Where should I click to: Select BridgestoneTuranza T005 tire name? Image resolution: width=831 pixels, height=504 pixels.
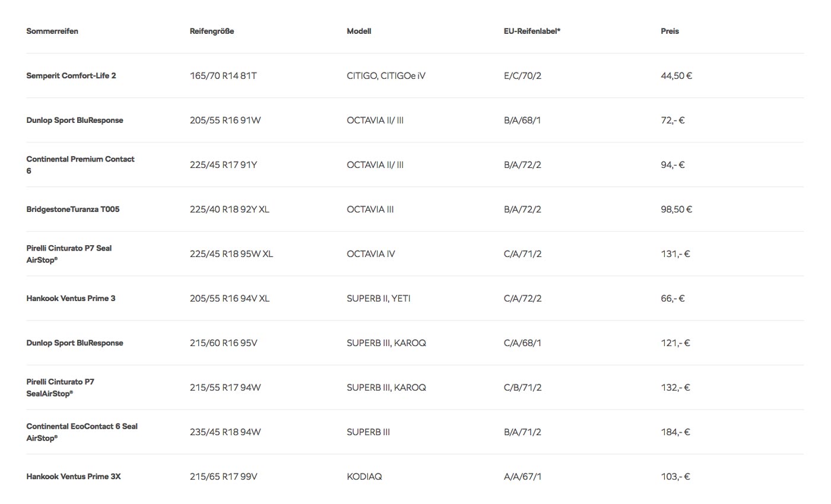[73, 209]
